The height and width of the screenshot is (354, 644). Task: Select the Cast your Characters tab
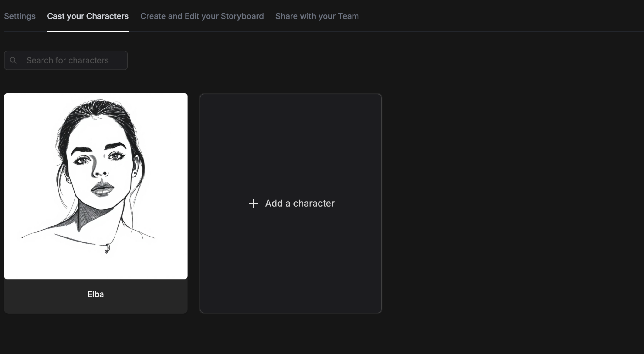click(x=88, y=16)
